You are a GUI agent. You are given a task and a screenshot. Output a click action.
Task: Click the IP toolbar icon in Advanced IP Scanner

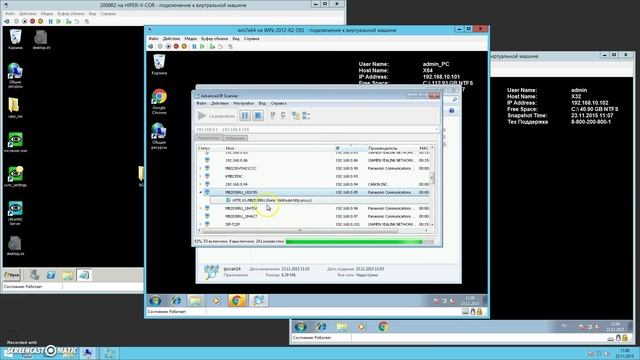(x=273, y=116)
